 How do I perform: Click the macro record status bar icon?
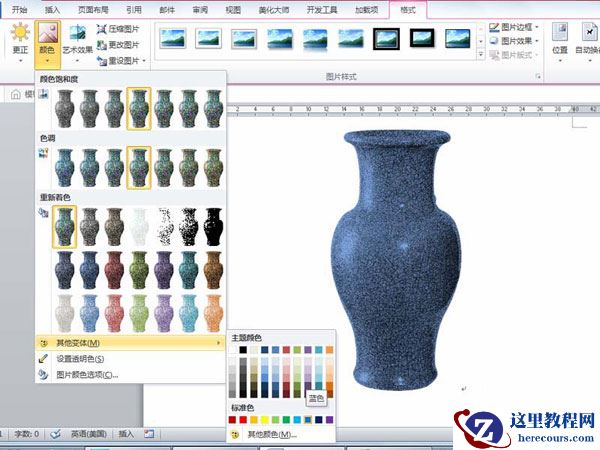pyautogui.click(x=149, y=434)
